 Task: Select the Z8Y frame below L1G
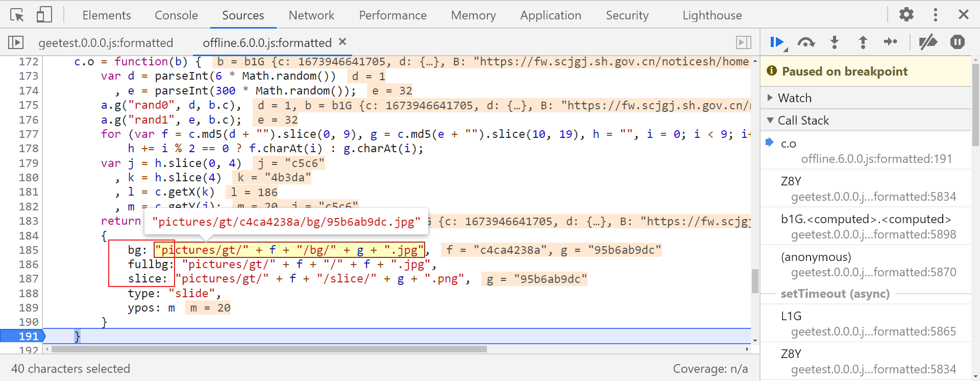click(866, 362)
